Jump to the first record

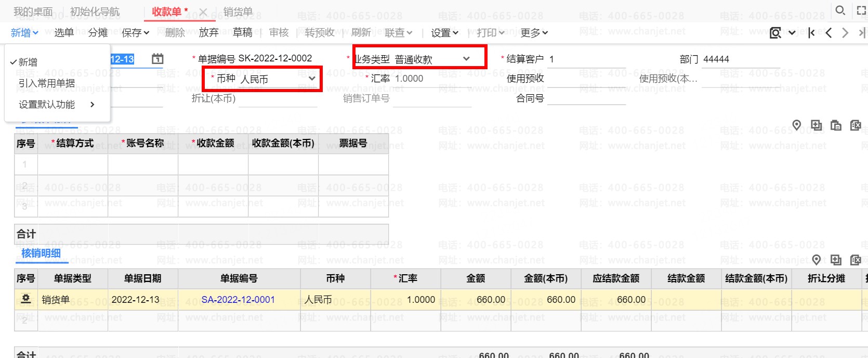[811, 33]
